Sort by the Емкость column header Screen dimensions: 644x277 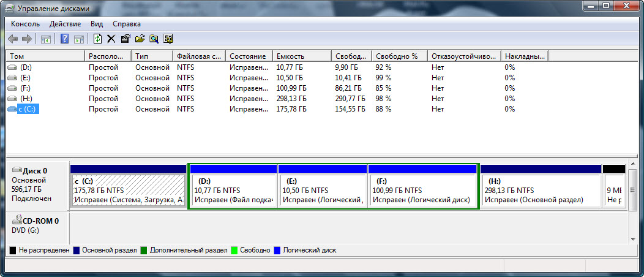[x=302, y=56]
